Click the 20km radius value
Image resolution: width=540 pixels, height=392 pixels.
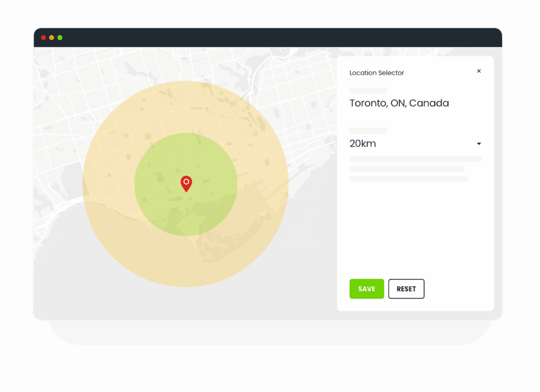click(x=363, y=144)
